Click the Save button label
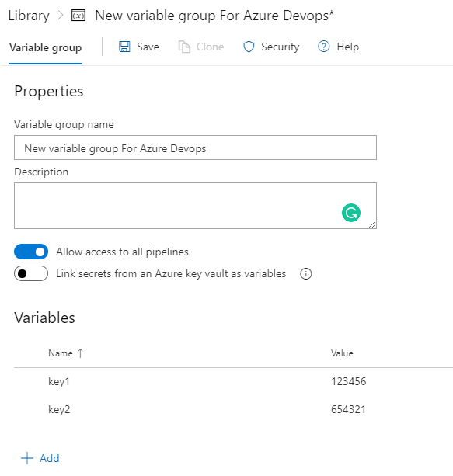 tap(148, 47)
